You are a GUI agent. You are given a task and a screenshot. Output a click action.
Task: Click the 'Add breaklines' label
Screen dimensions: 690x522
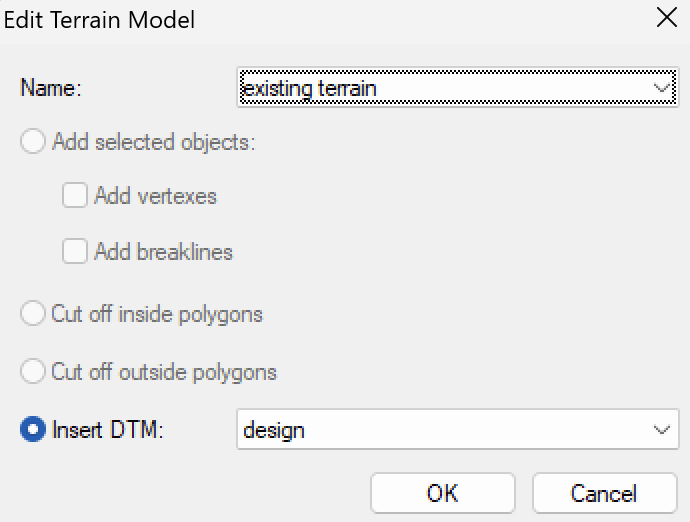pos(163,252)
